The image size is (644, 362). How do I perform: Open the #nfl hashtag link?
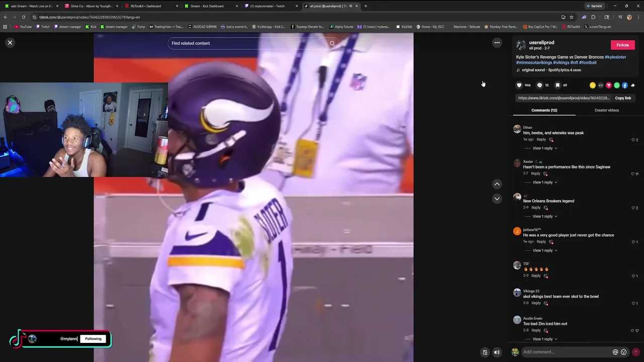point(574,63)
